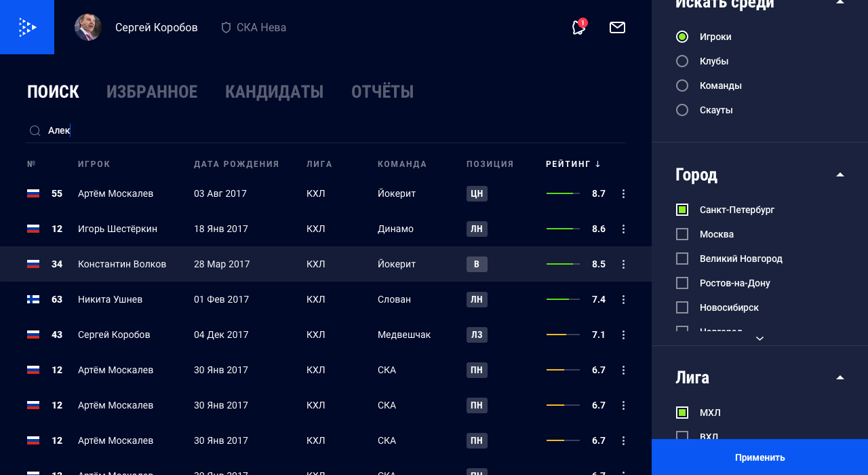This screenshot has height=475, width=868.
Task: Click Russian flag in Игорь Шестёркин row
Action: click(x=33, y=229)
